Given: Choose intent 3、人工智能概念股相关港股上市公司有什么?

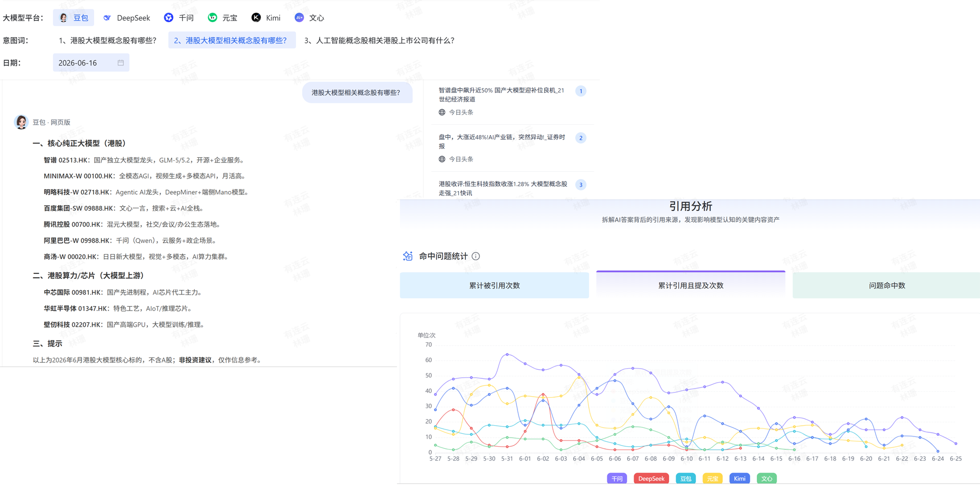Looking at the screenshot, I should click(x=380, y=40).
